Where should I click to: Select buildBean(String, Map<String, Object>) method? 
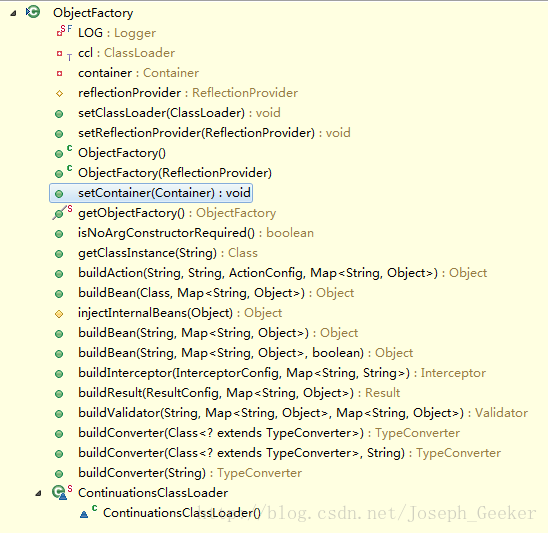tap(218, 333)
